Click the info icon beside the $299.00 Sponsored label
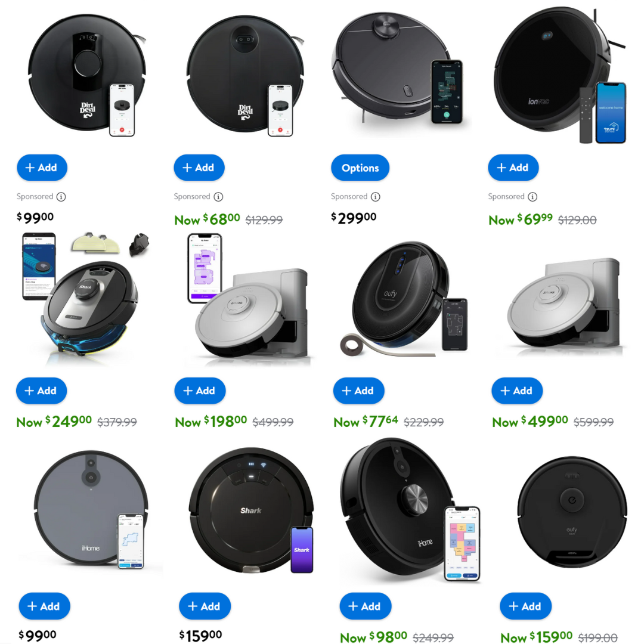 click(376, 197)
